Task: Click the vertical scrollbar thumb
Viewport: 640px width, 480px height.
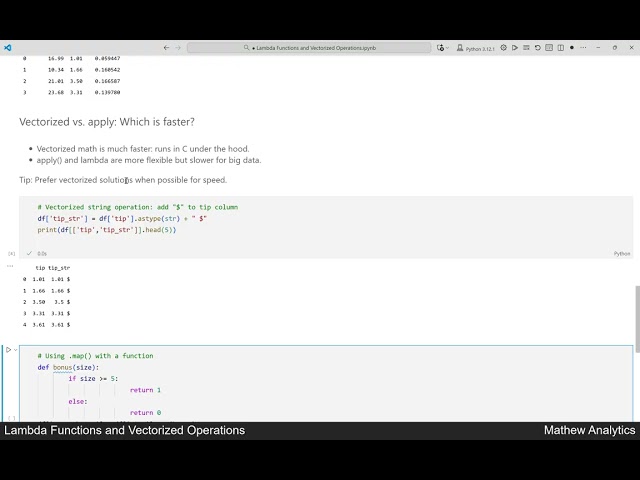Action: 637,319
